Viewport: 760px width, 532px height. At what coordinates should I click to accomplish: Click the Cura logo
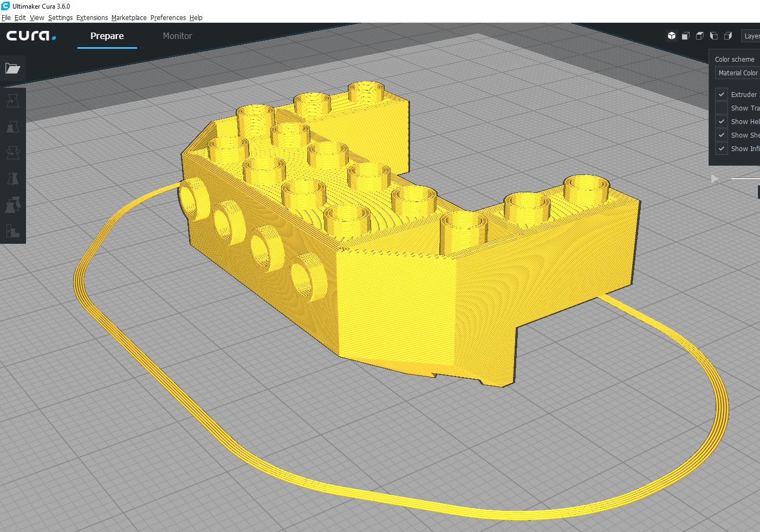click(31, 36)
